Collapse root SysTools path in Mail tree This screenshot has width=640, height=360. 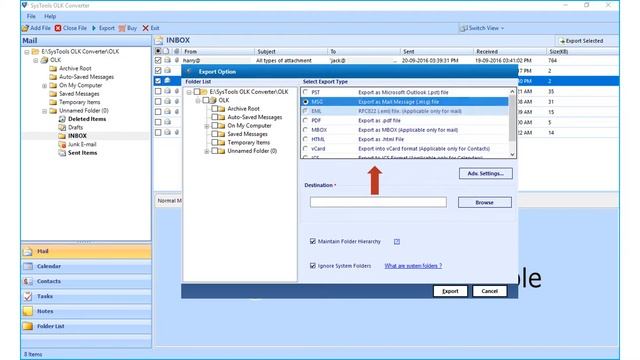point(27,52)
